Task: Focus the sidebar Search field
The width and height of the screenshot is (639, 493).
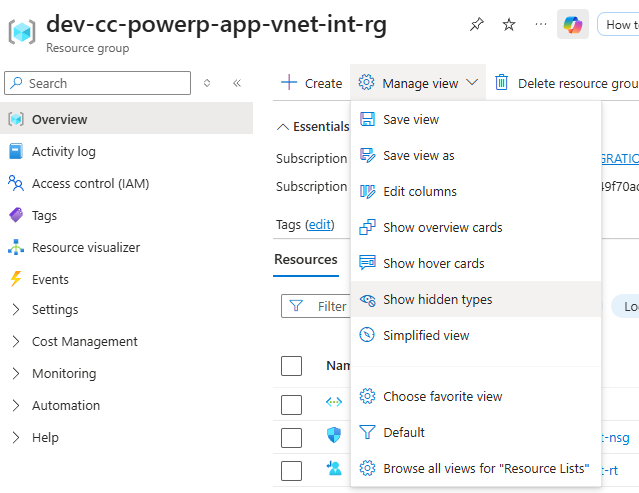Action: (x=105, y=84)
